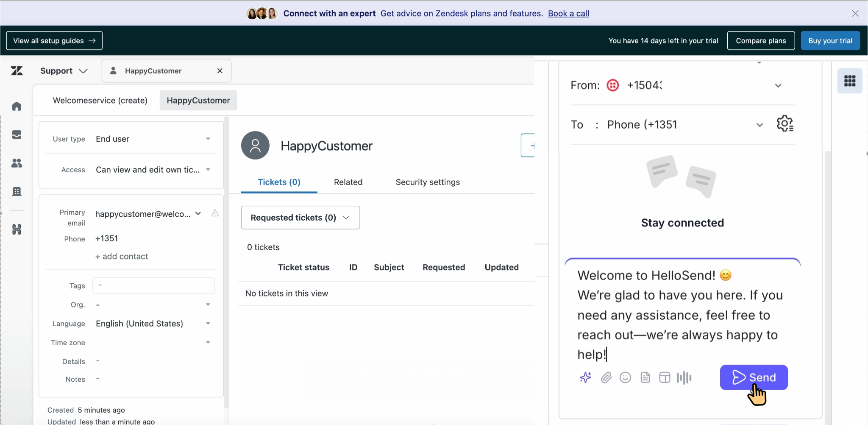Follow the Book a call link
The height and width of the screenshot is (425, 868).
568,14
